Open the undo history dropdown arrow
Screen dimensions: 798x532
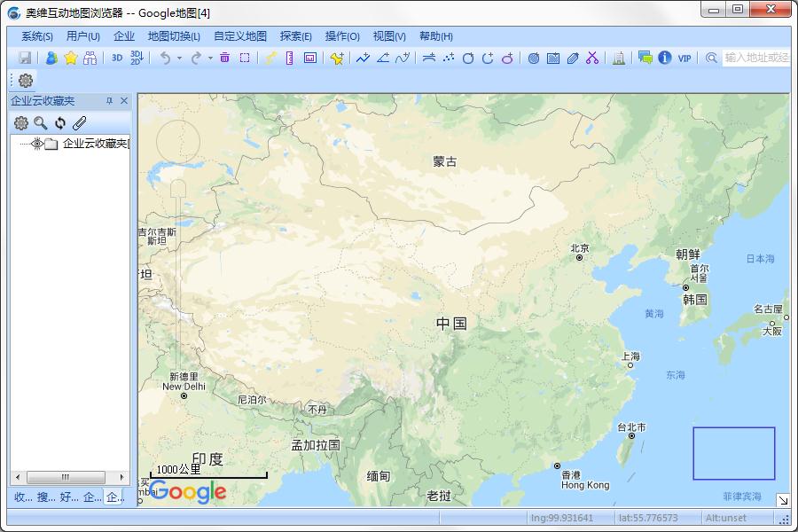[x=179, y=58]
